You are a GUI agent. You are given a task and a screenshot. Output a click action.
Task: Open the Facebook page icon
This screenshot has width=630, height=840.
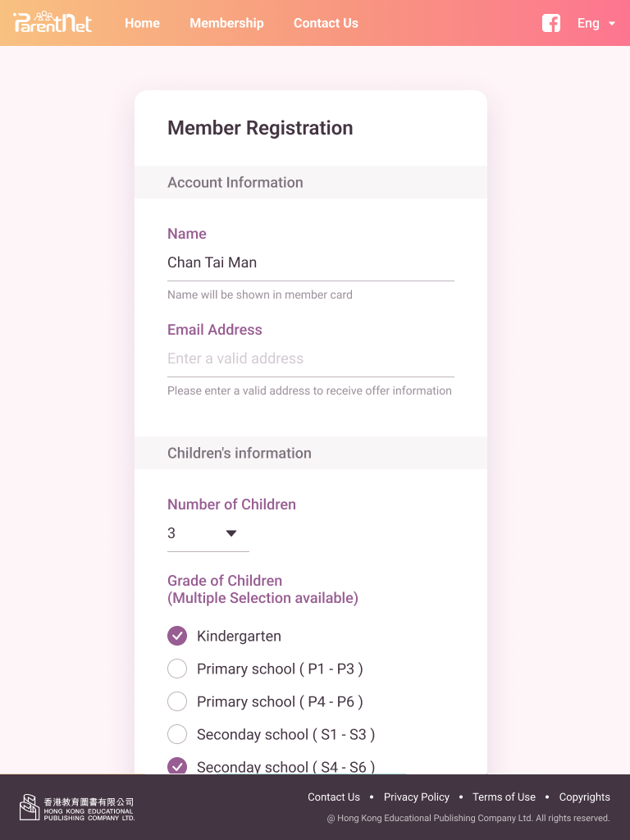click(x=551, y=23)
